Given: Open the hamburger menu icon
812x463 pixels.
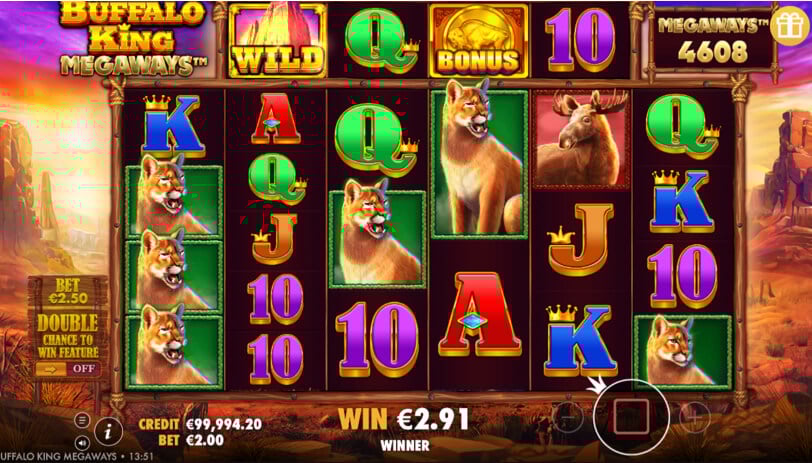Looking at the screenshot, I should point(81,420).
